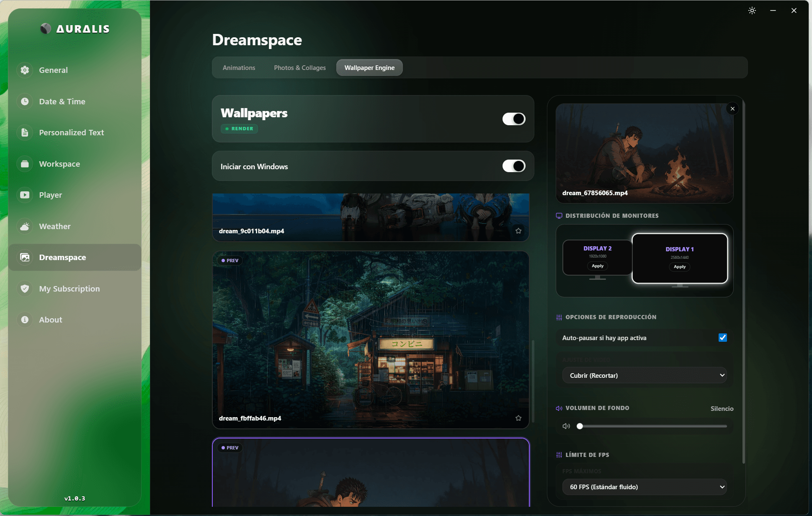Click the Auralis logo orb
Screen dimensions: 812x516
[46, 28]
